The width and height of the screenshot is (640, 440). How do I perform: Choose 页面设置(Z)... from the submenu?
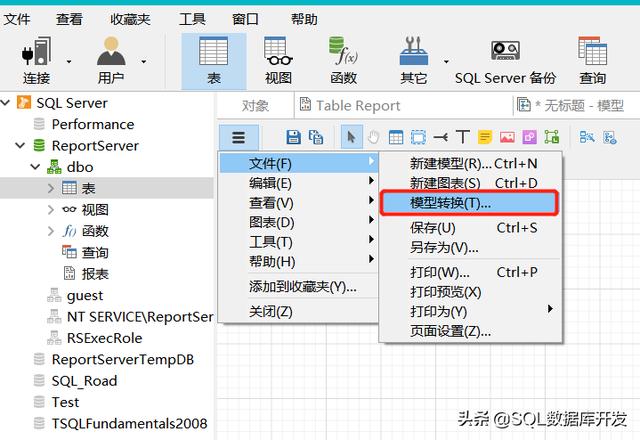471,331
